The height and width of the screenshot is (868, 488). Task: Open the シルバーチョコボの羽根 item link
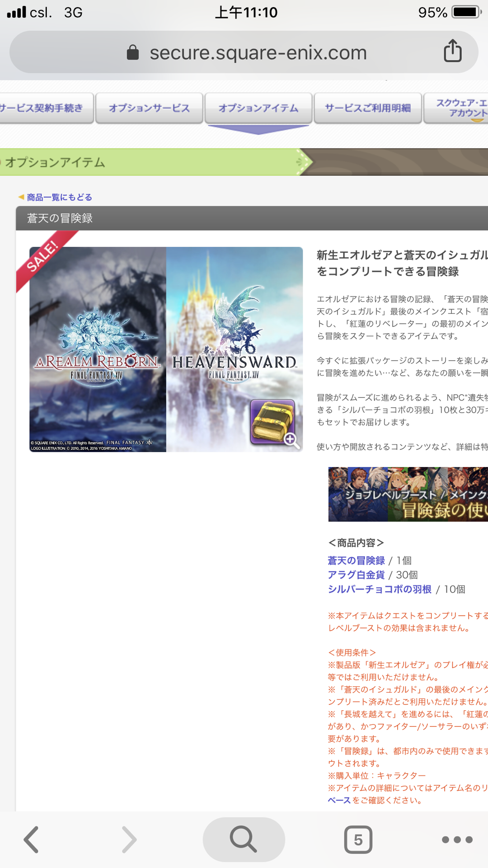pos(380,590)
